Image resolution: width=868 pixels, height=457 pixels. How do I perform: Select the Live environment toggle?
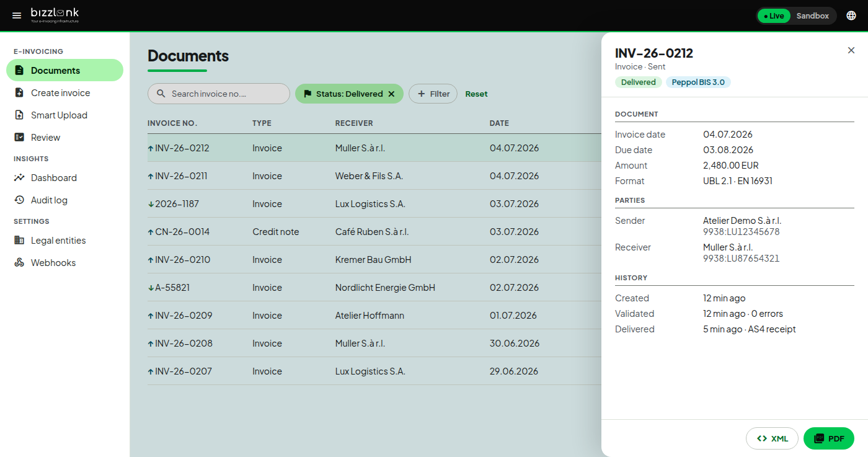[774, 16]
